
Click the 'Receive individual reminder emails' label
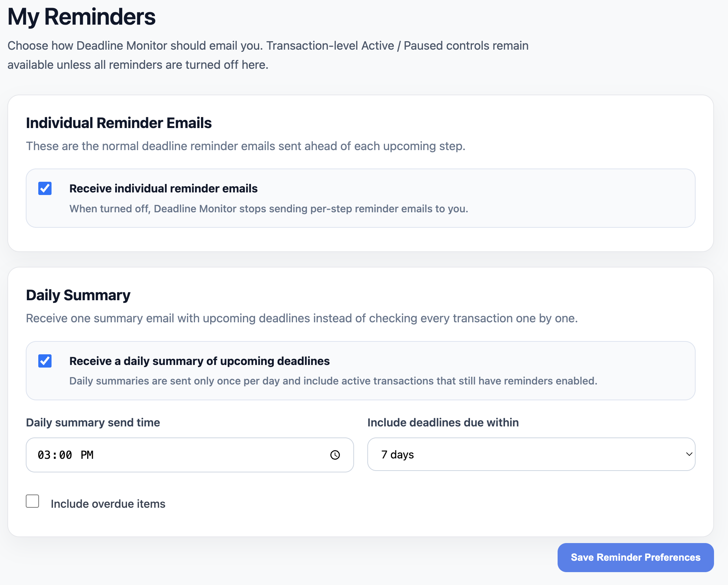163,188
